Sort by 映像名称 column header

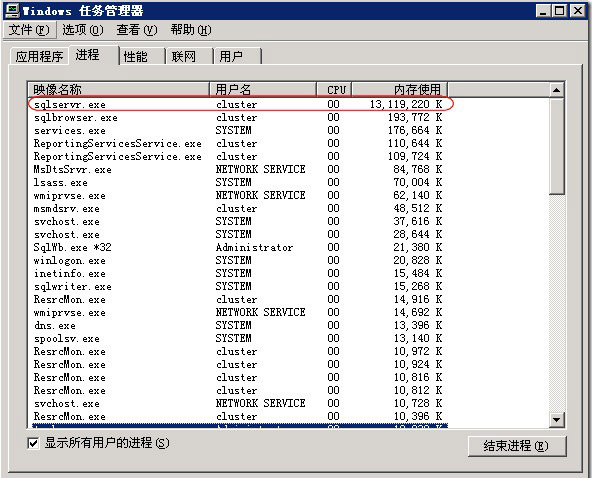click(119, 89)
